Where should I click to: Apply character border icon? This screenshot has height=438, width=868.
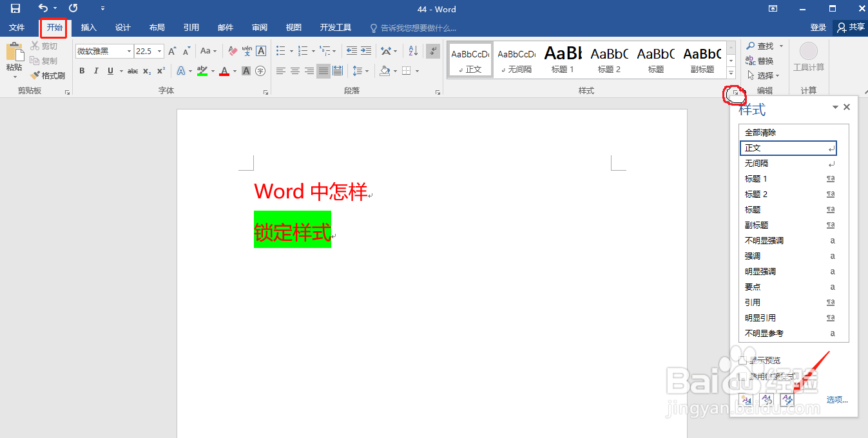tap(261, 51)
